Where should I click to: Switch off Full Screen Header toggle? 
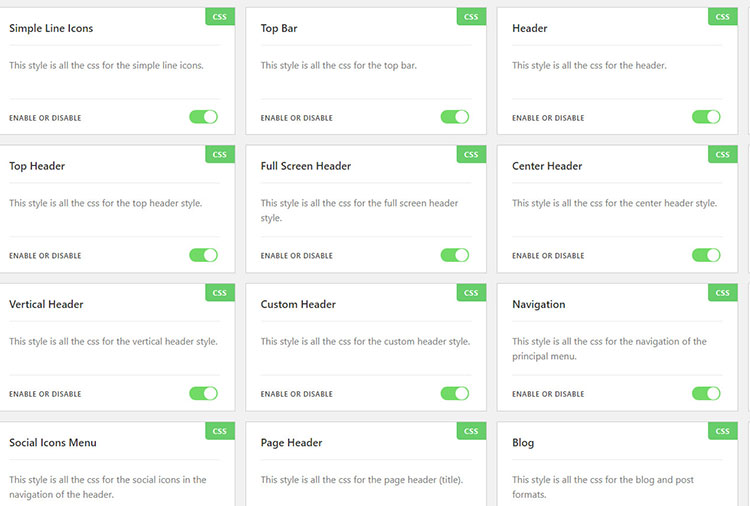coord(455,255)
